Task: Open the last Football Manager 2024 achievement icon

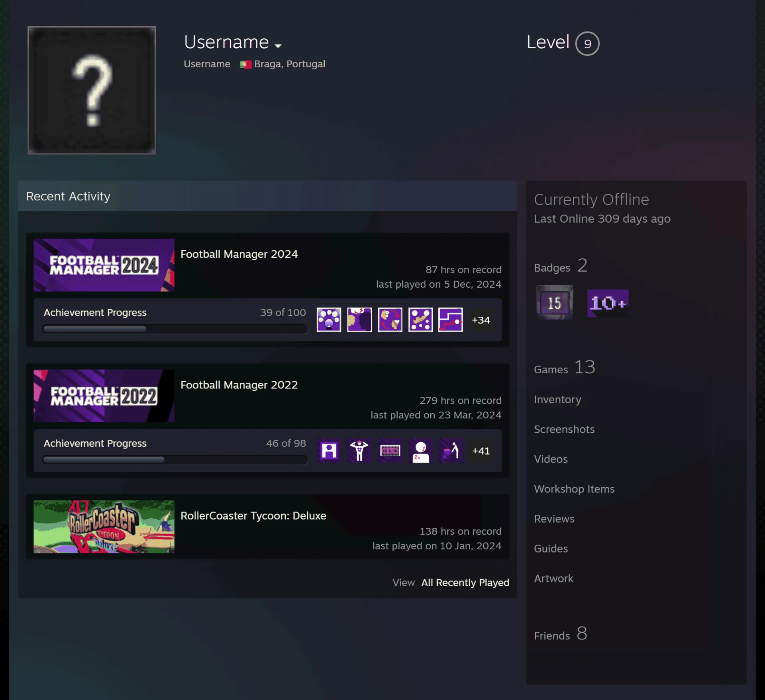Action: tap(451, 320)
